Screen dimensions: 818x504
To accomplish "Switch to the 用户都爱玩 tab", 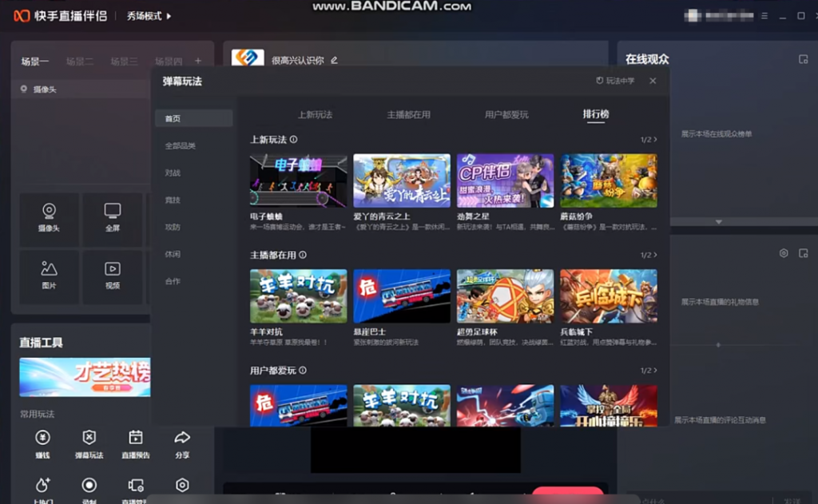I will [506, 115].
